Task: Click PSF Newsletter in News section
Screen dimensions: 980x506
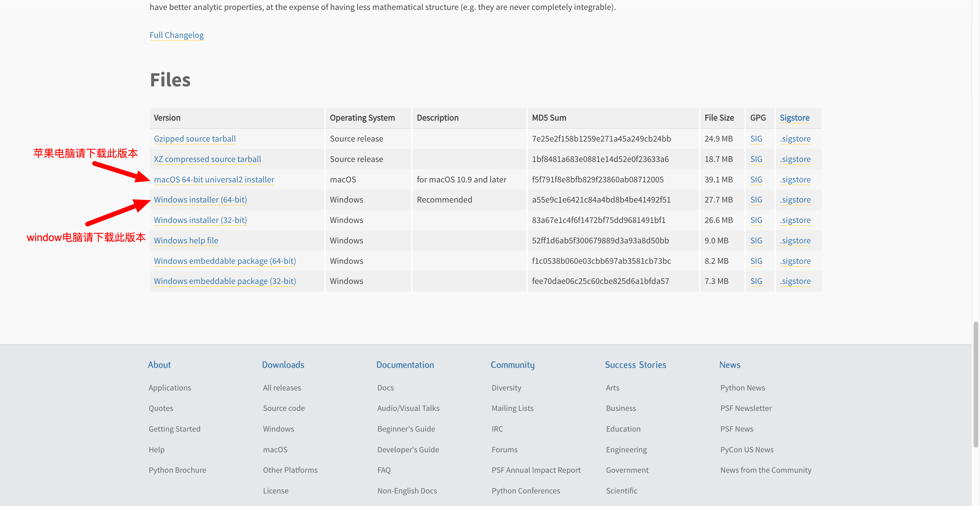Action: coord(746,408)
